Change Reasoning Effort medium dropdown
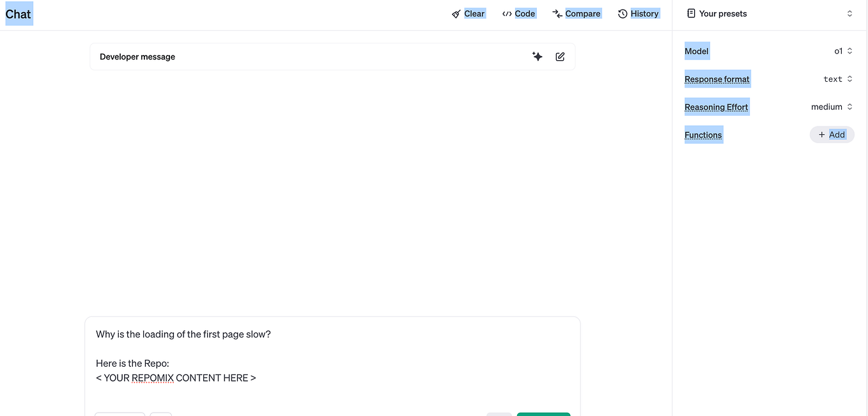Image resolution: width=868 pixels, height=416 pixels. click(x=832, y=107)
